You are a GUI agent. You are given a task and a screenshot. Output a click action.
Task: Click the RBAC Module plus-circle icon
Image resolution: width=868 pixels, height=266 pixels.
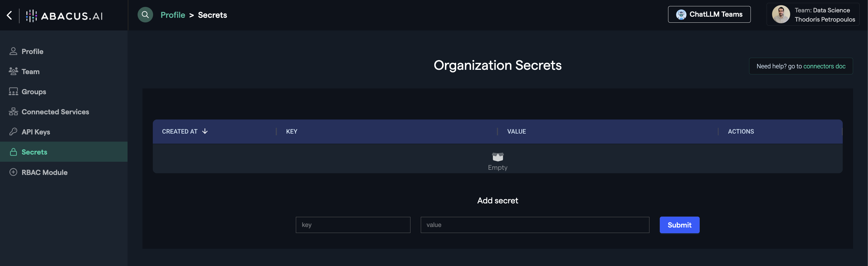pos(13,172)
